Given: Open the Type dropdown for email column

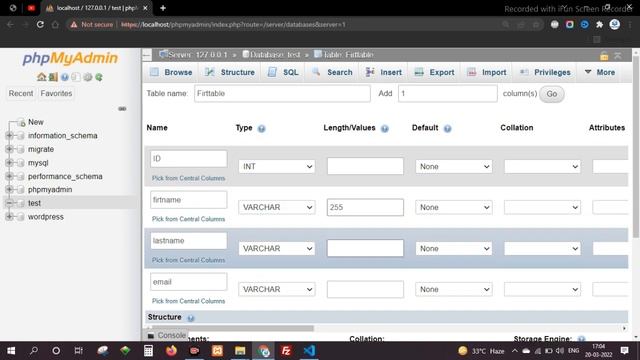Looking at the screenshot, I should coord(277,289).
